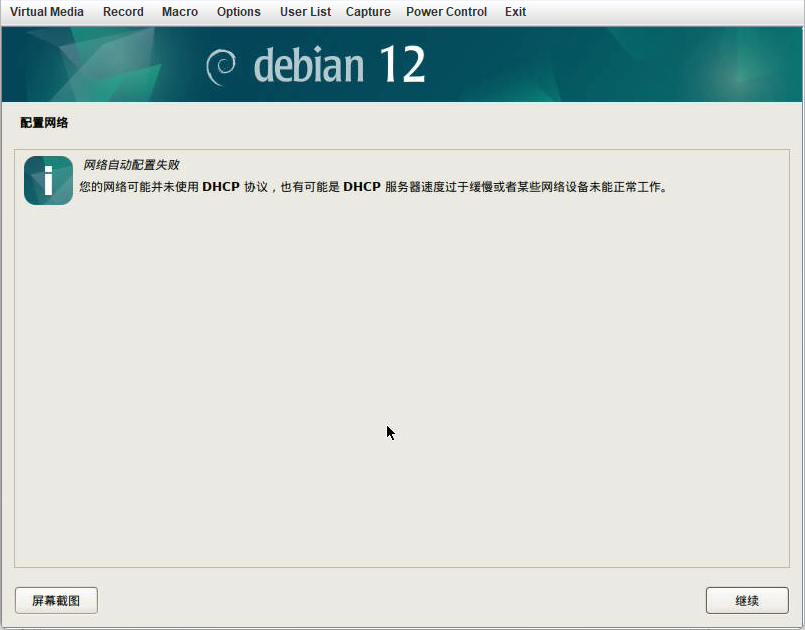The image size is (805, 630).
Task: Select the 网络自动配置失败 message title
Action: (x=133, y=165)
